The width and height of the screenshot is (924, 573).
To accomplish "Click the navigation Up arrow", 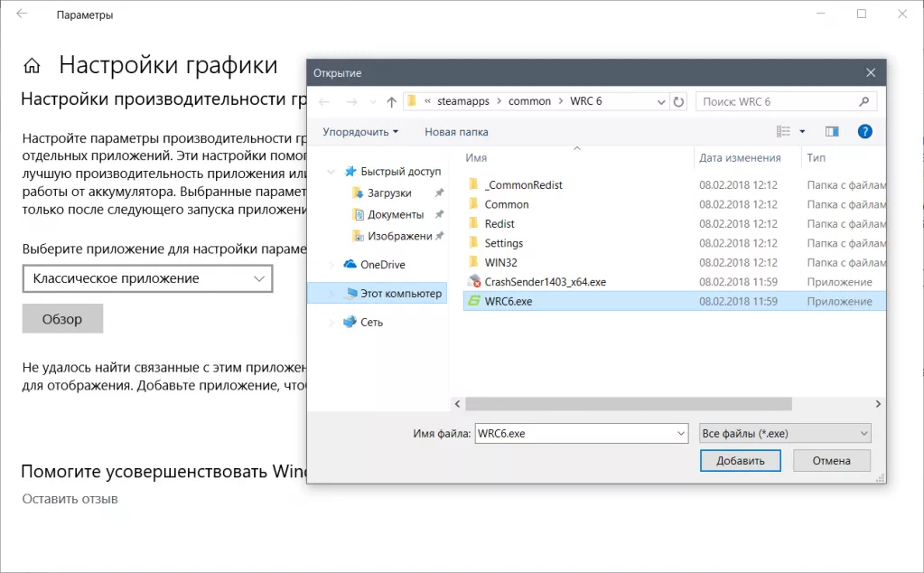I will pyautogui.click(x=392, y=101).
